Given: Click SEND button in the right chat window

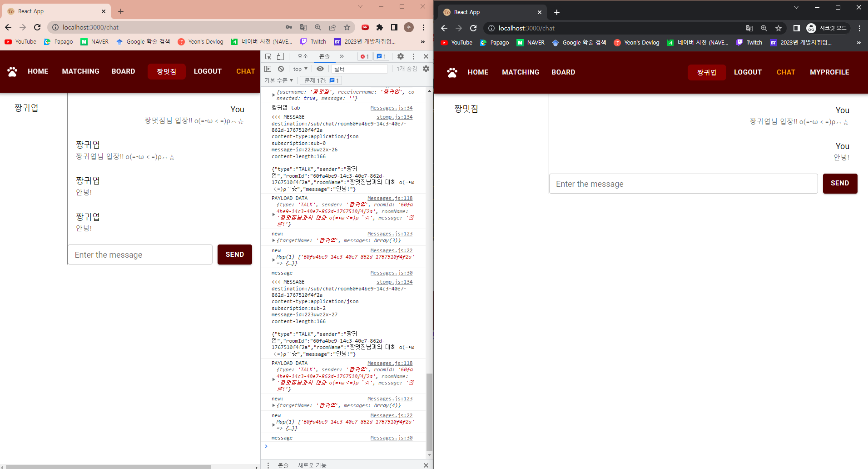Looking at the screenshot, I should coord(840,183).
